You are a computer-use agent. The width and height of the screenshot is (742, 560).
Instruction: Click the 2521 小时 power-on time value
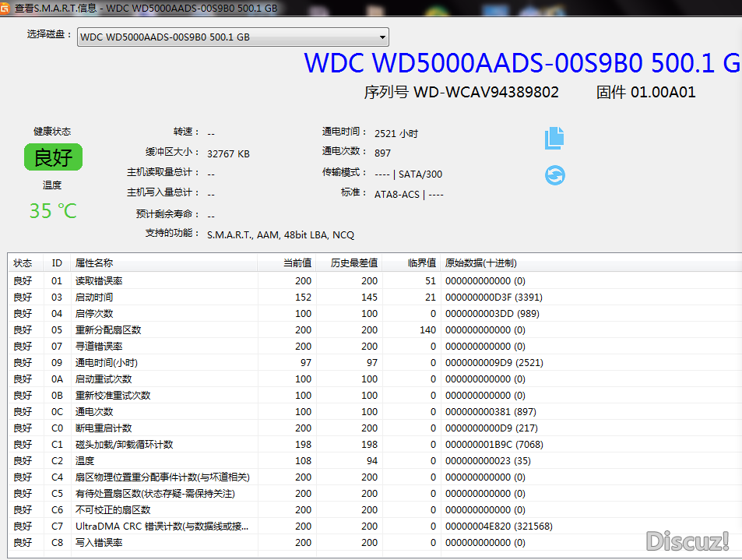(396, 133)
